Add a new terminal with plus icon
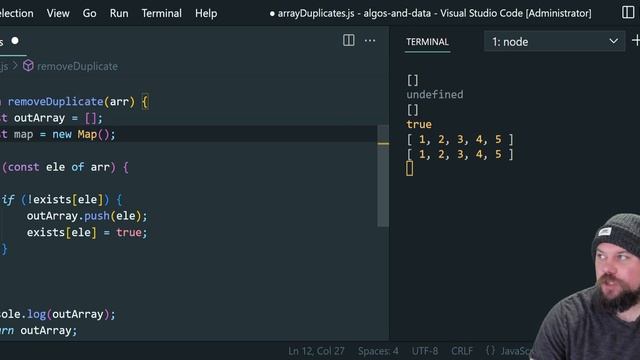Screen dimensions: 640x360 636,41
